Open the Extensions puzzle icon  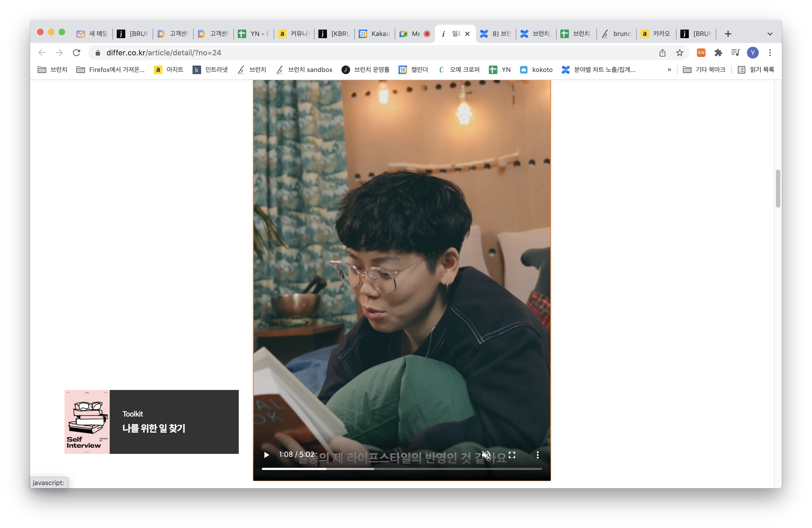pos(718,52)
